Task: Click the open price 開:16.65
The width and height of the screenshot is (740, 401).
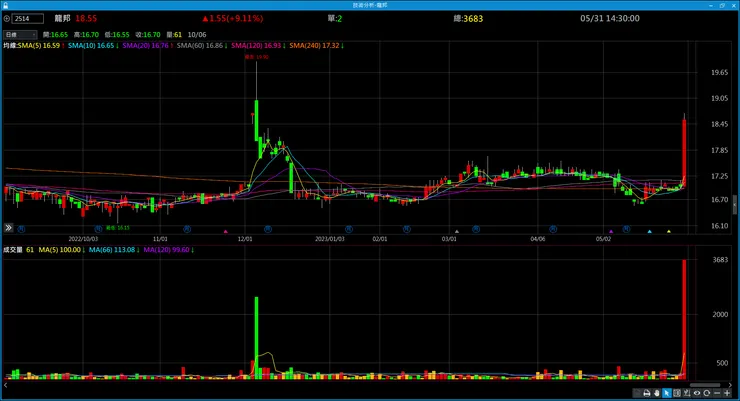Action: 55,34
